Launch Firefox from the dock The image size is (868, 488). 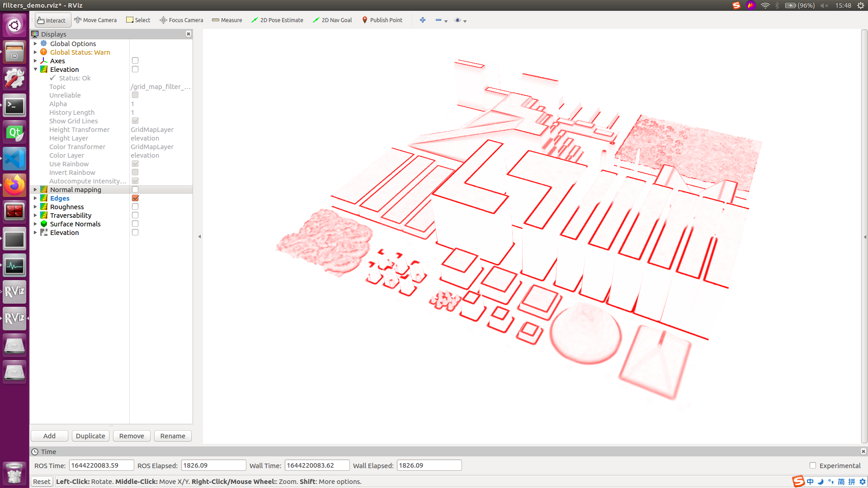tap(14, 185)
